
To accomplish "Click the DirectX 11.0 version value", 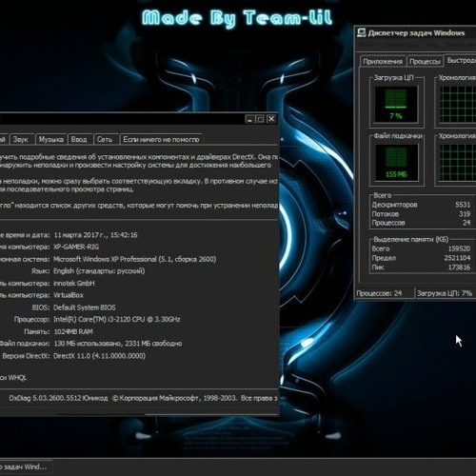I will [x=99, y=356].
